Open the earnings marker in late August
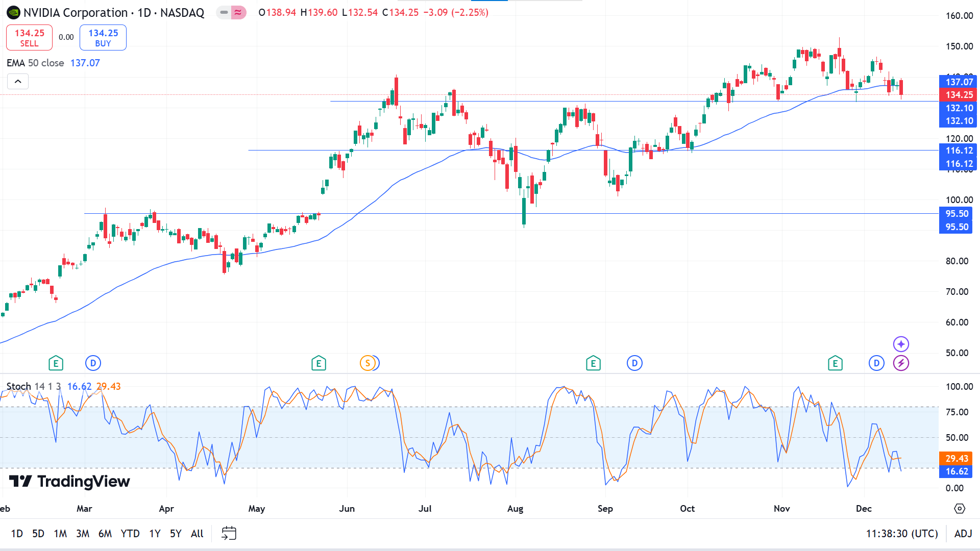This screenshot has width=980, height=551. pos(593,363)
